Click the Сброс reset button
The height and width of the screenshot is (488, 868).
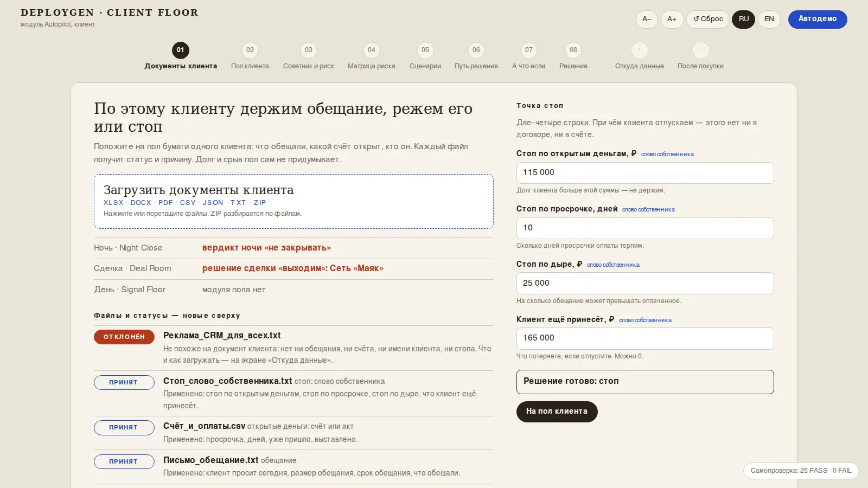tap(708, 19)
